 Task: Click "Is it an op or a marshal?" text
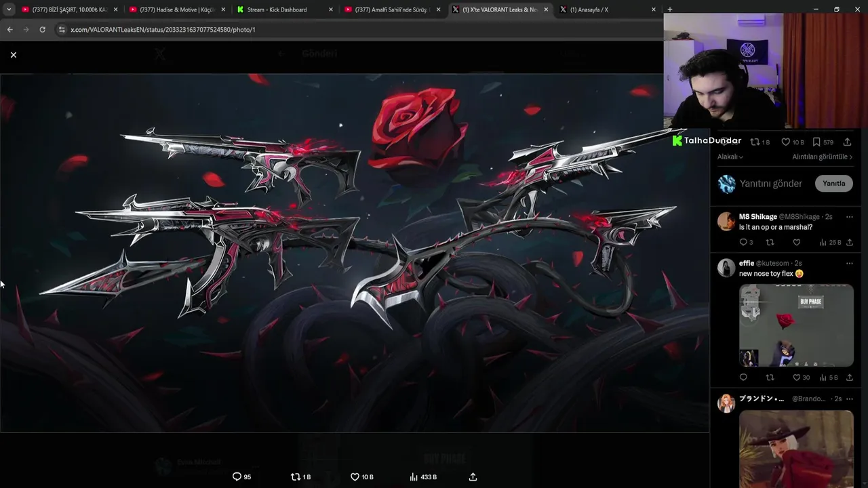775,227
